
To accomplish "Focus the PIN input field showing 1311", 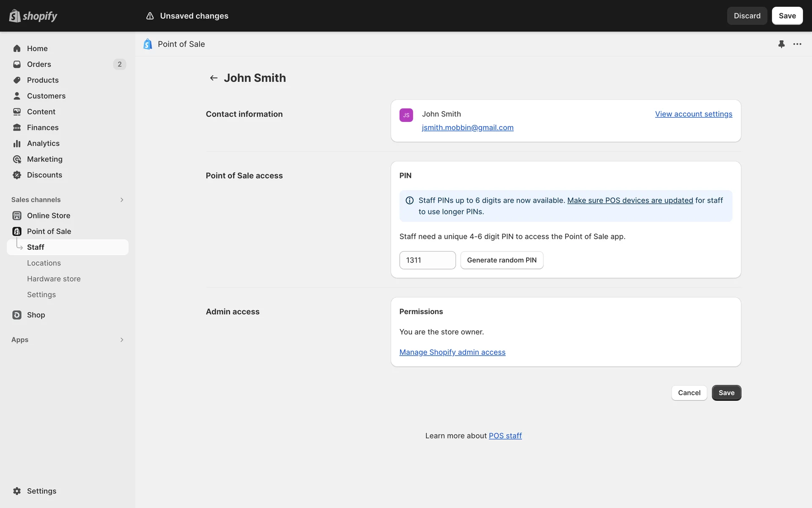I will click(x=427, y=260).
